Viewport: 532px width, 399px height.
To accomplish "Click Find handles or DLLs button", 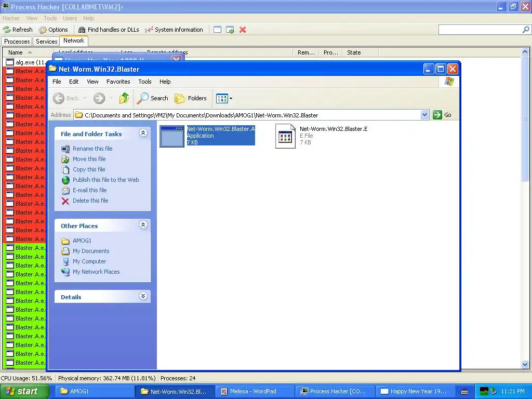I will [x=109, y=30].
